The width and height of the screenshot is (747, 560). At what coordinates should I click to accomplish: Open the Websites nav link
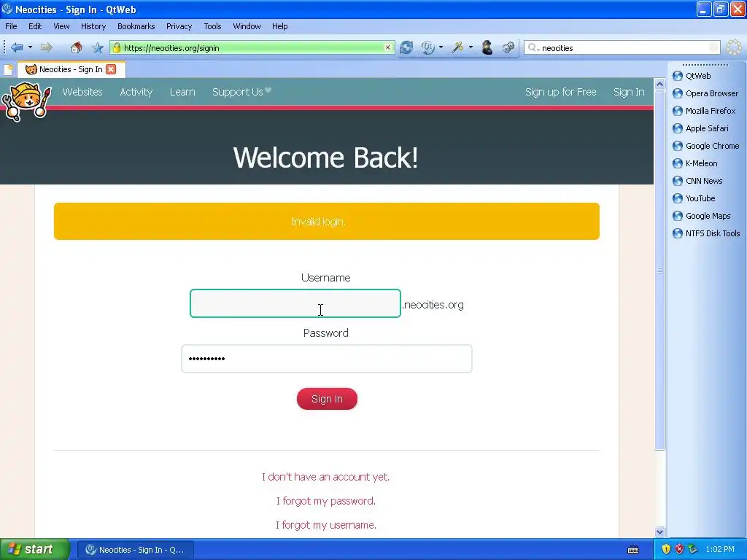coord(82,92)
